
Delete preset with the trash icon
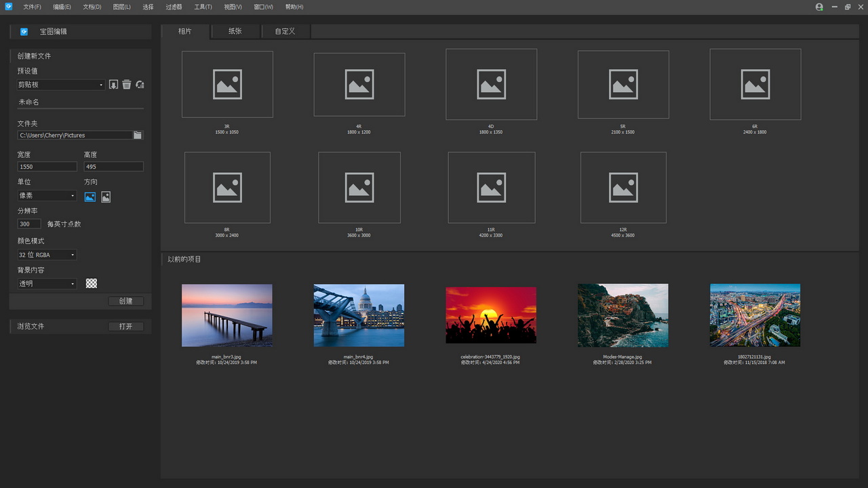126,85
